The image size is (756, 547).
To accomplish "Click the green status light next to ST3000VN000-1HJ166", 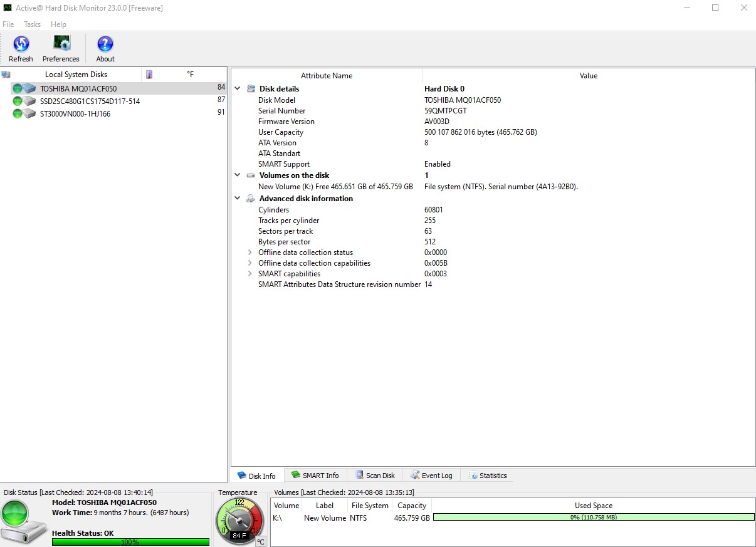I will coord(18,113).
